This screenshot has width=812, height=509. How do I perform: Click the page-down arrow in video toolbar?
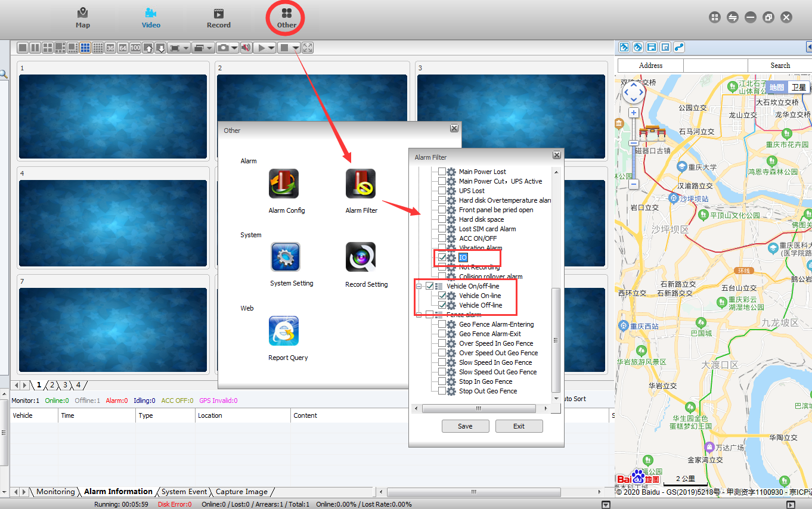coord(160,48)
